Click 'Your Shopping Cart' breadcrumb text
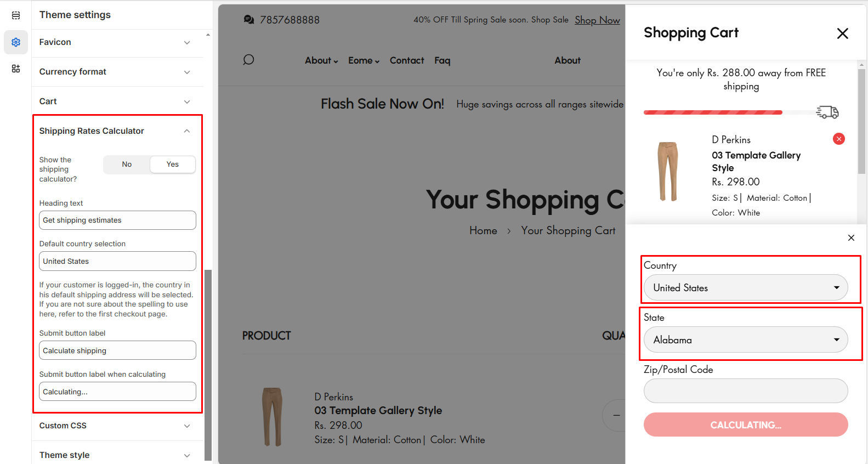 (x=568, y=231)
